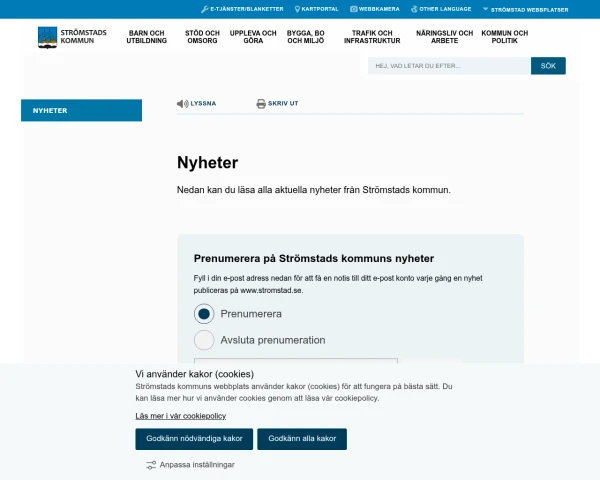Image resolution: width=600 pixels, height=480 pixels.
Task: Click heading 'Prenumerera på Strömstads kommuns nyheter'
Action: (314, 258)
